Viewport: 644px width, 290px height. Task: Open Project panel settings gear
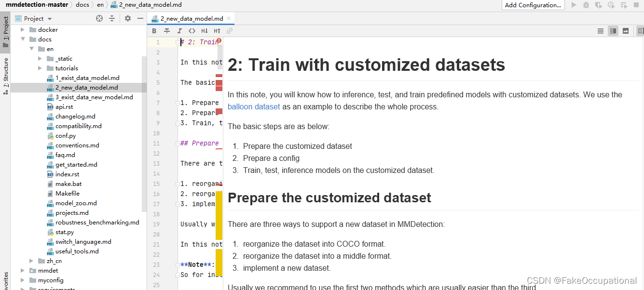point(128,18)
